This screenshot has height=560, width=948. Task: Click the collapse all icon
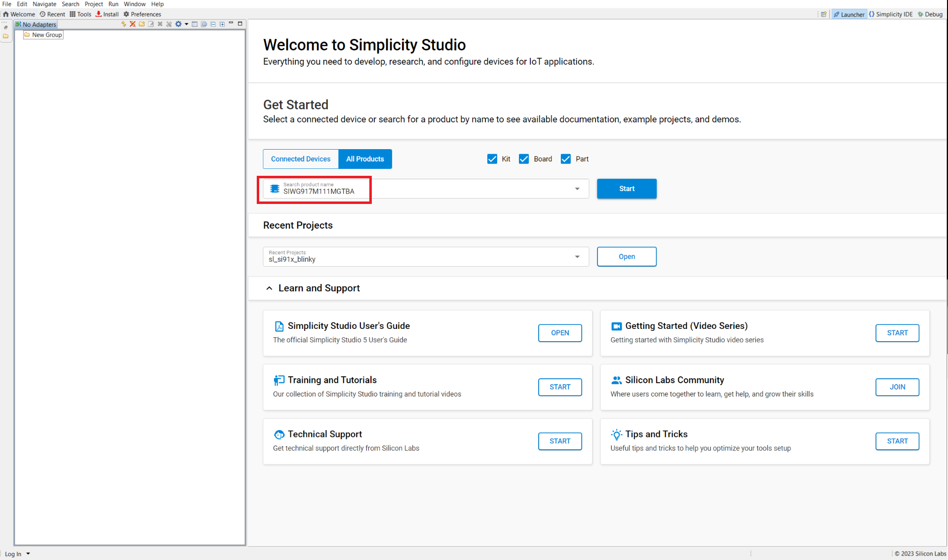click(x=213, y=24)
